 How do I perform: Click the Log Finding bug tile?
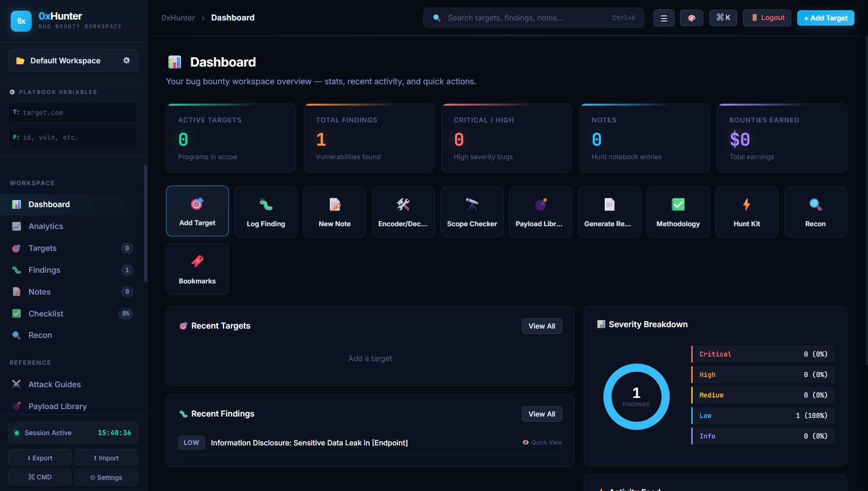266,212
